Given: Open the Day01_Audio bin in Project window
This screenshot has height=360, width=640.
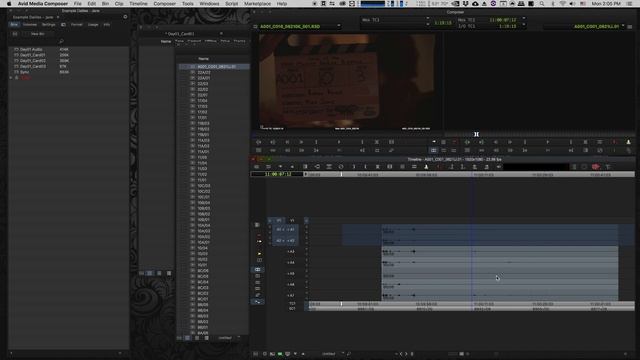Looking at the screenshot, I should tap(31, 49).
